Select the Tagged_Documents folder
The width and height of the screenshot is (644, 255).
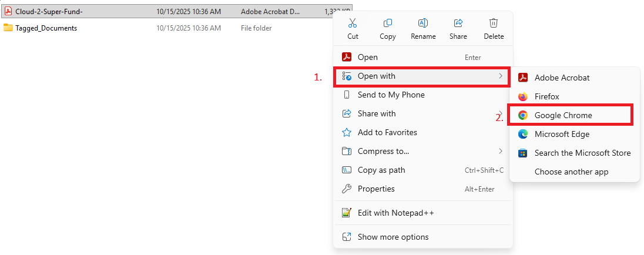[x=46, y=28]
